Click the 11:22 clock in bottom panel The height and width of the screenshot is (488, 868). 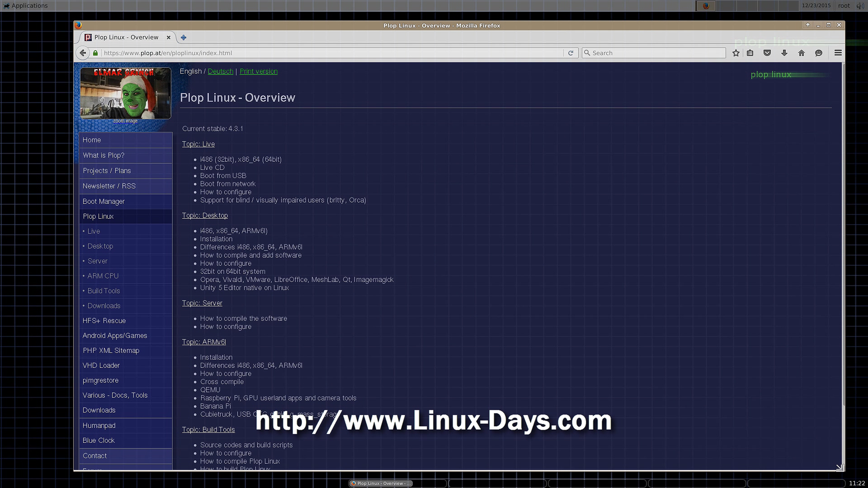click(857, 483)
